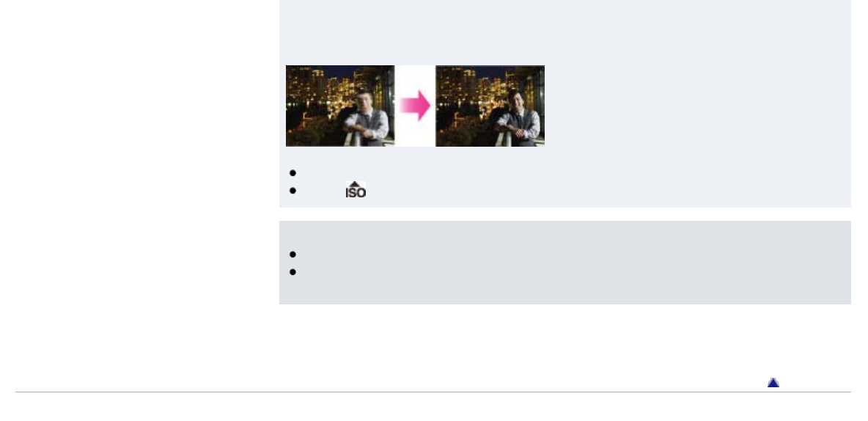The image size is (868, 421).
Task: Select the blurry night portrait photo
Action: (340, 106)
